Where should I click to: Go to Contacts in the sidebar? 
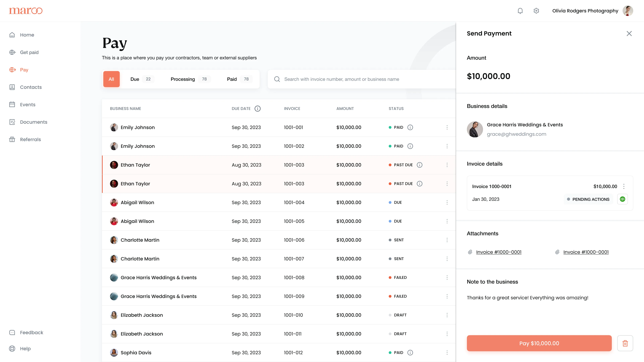[31, 87]
